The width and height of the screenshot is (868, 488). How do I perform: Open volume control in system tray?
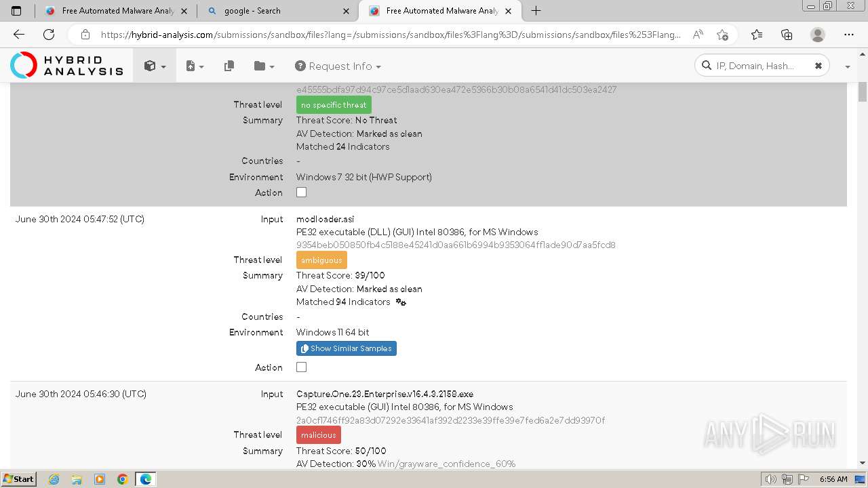point(771,479)
